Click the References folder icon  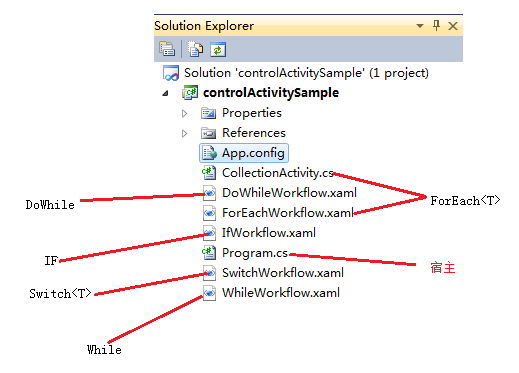pos(209,133)
